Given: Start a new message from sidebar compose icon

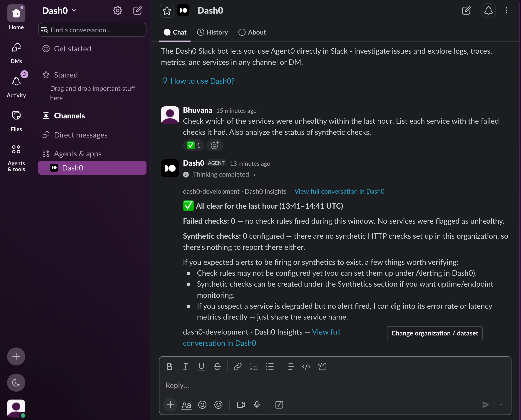Looking at the screenshot, I should (x=138, y=10).
